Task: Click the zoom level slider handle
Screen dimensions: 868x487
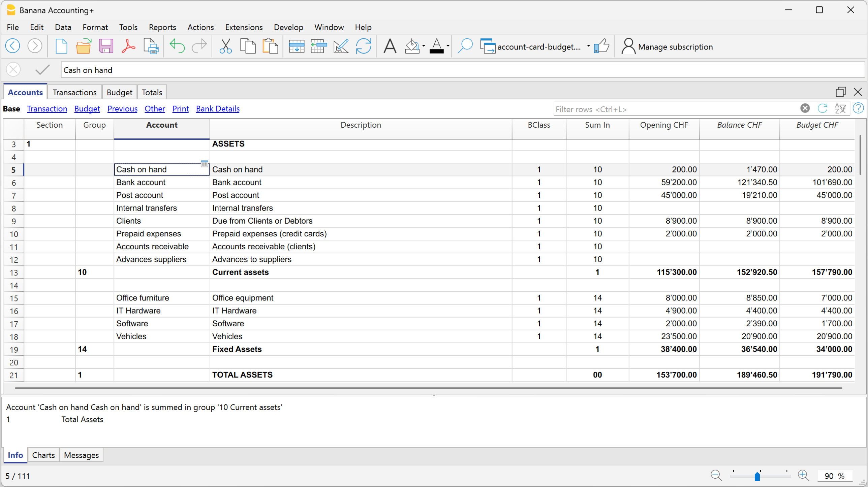Action: [757, 476]
